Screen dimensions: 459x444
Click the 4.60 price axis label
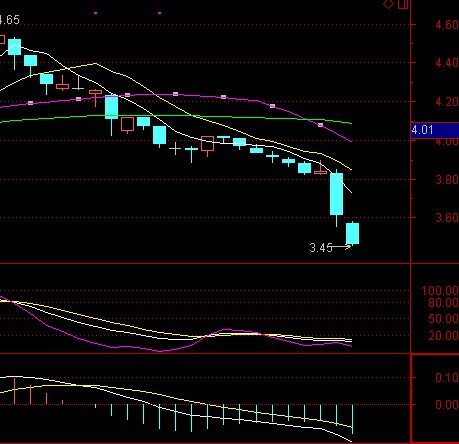tap(447, 25)
